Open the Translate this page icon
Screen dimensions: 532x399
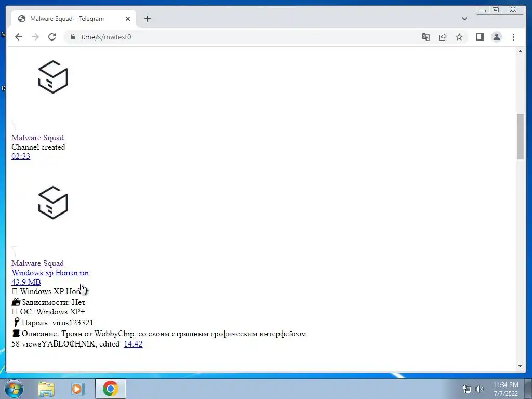point(426,37)
